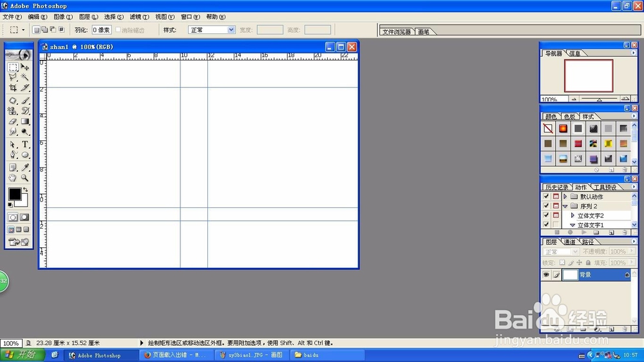Click Add to selection mode button
This screenshot has height=362, width=644.
44,30
